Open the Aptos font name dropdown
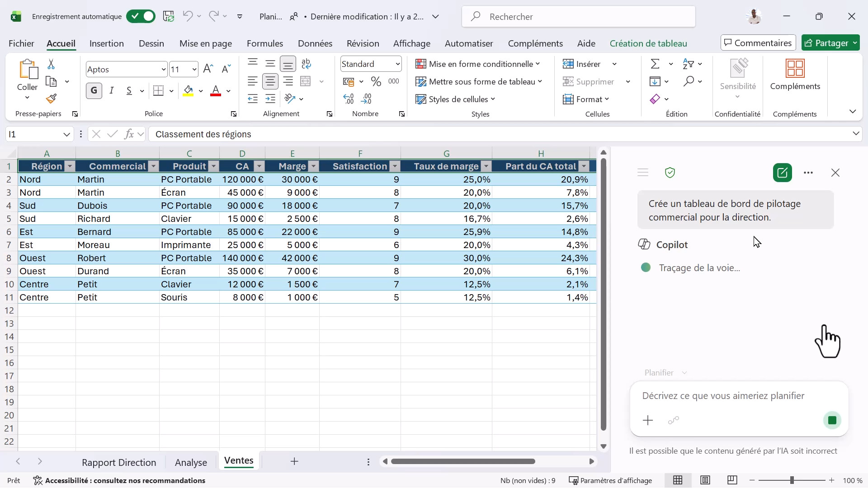 [163, 70]
